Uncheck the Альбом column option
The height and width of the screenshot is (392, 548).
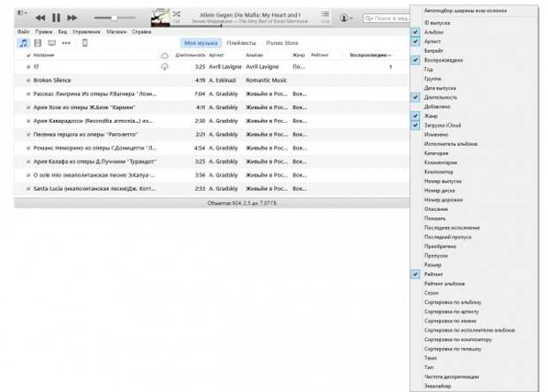[415, 32]
